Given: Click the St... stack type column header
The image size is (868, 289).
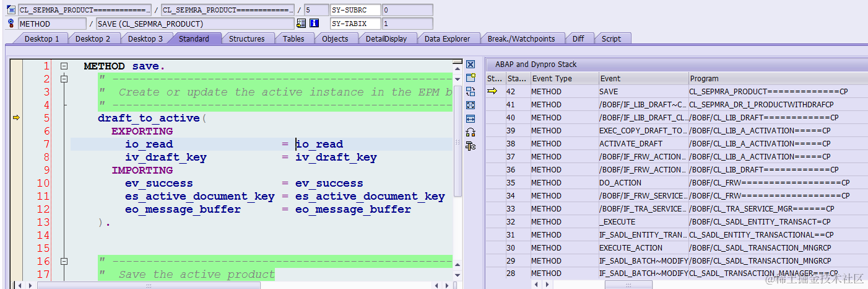Looking at the screenshot, I should point(495,78).
